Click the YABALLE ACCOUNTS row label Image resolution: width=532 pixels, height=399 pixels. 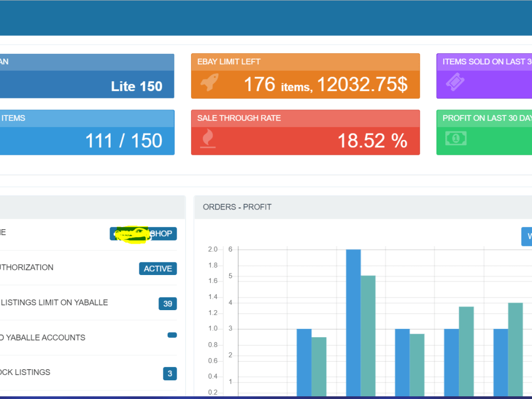coord(43,338)
